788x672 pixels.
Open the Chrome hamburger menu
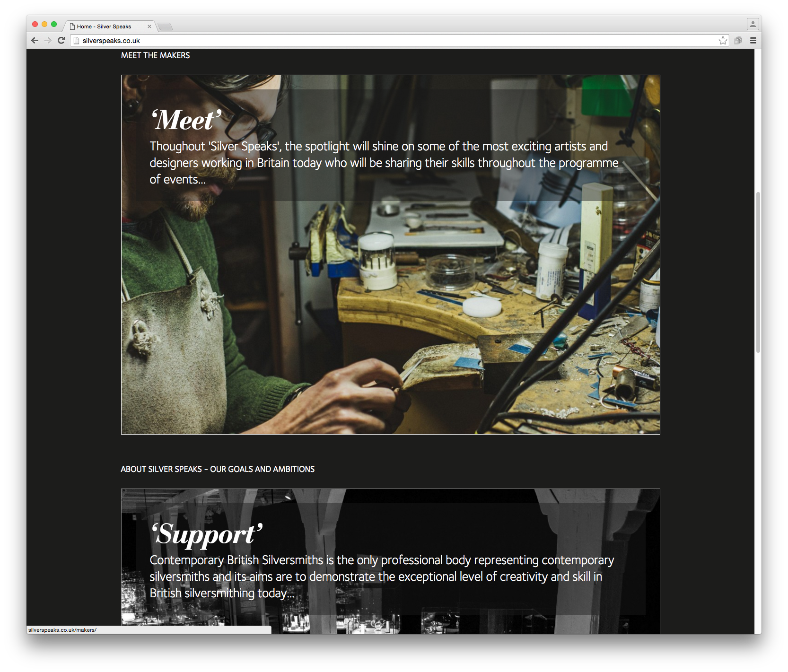753,41
